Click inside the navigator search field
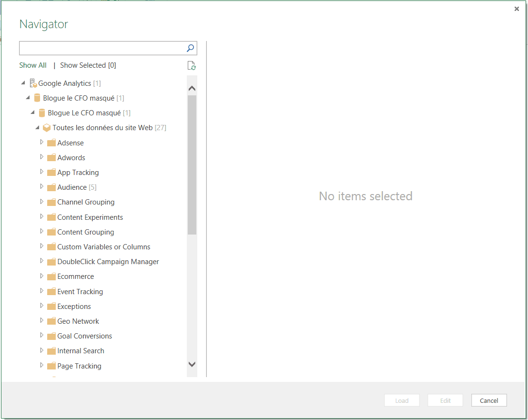Screen dimensions: 528x420 pos(102,48)
